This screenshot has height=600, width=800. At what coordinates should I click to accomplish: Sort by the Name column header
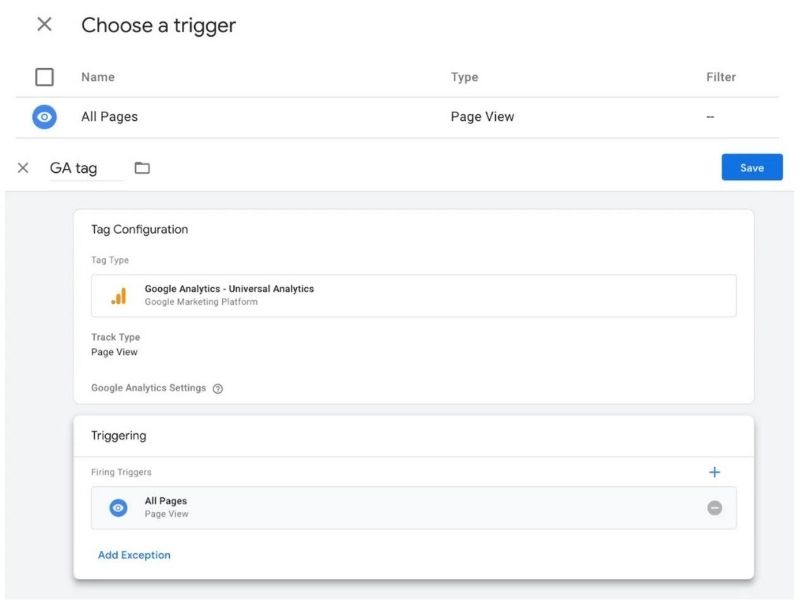[x=98, y=77]
